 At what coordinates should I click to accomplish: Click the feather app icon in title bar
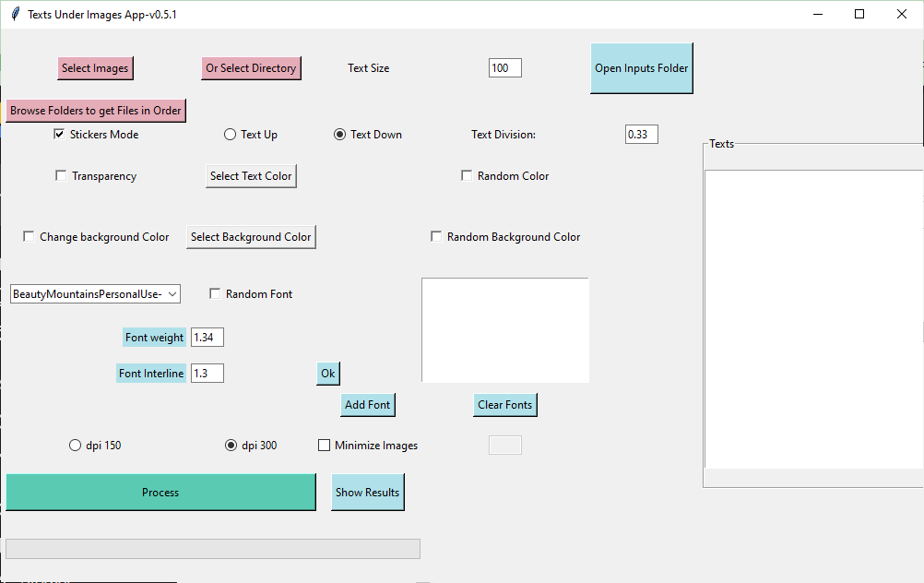click(16, 14)
